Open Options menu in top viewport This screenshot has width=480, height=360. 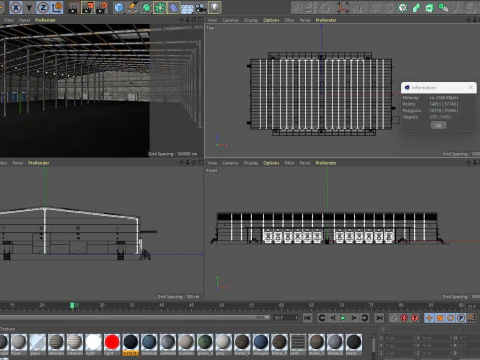point(271,20)
